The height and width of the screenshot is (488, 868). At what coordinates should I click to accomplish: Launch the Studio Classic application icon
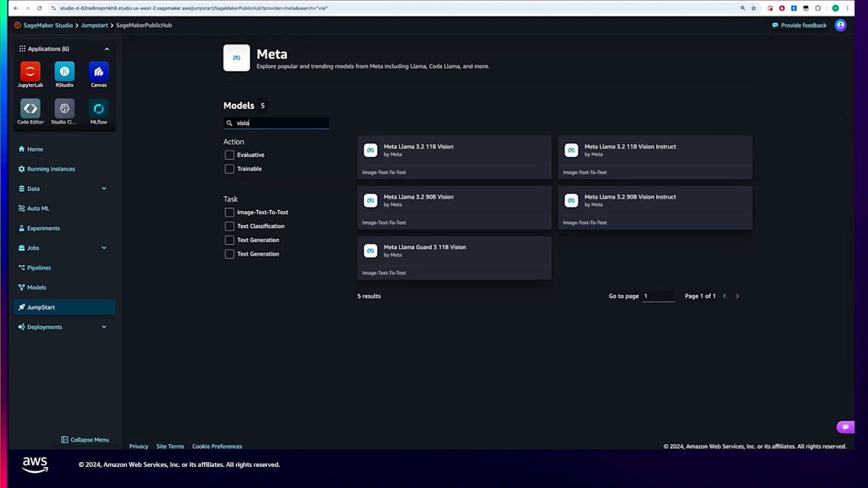point(64,108)
